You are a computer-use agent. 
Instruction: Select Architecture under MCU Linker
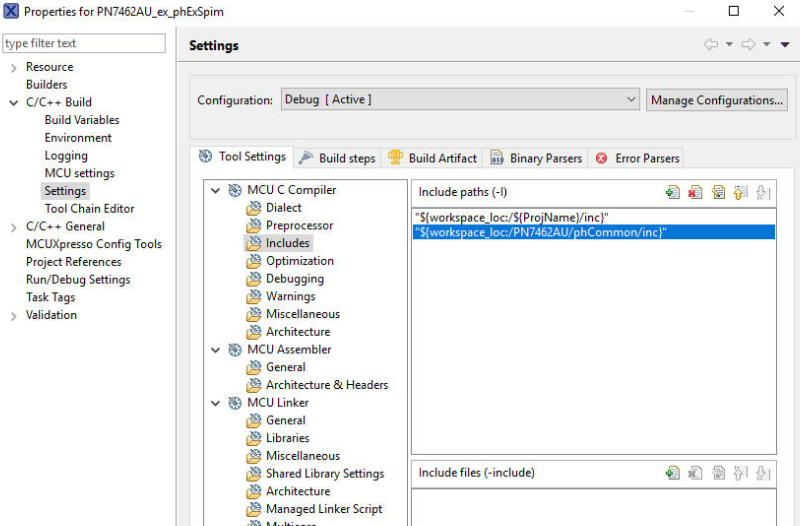tap(298, 491)
